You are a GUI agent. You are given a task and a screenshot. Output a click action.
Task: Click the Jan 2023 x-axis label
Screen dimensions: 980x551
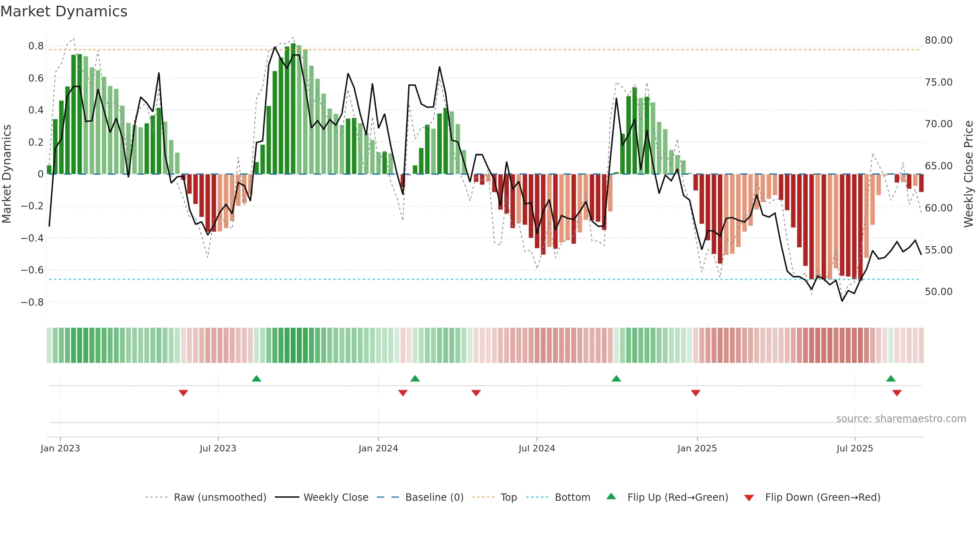pyautogui.click(x=60, y=448)
